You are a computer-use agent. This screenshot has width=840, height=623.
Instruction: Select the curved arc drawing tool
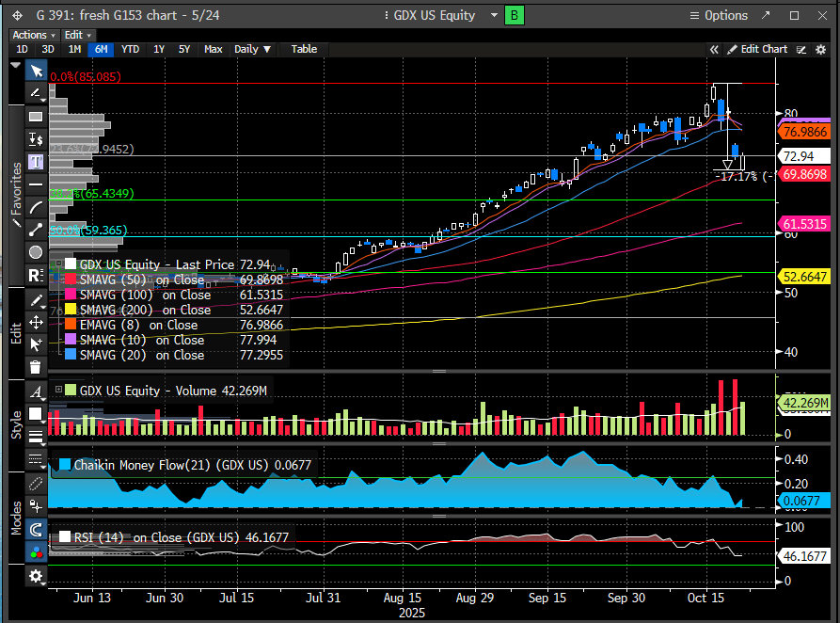[x=36, y=207]
